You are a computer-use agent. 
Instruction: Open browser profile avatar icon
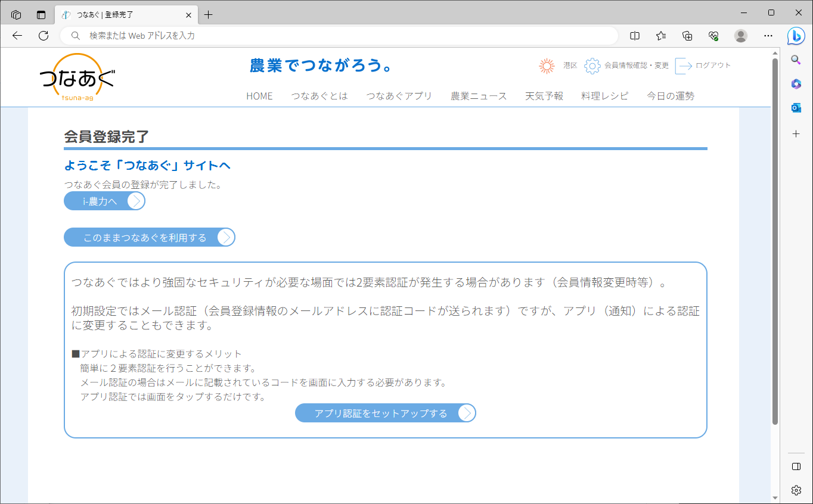click(741, 36)
